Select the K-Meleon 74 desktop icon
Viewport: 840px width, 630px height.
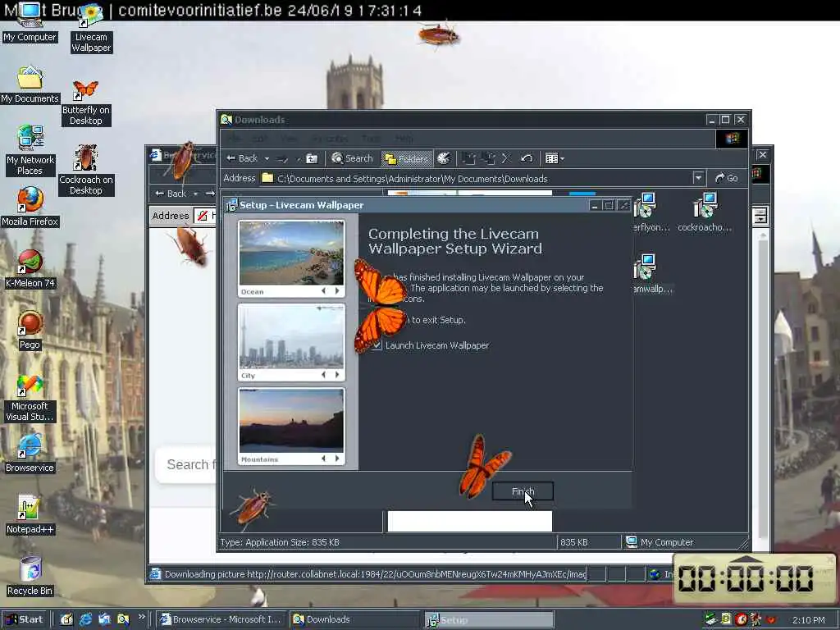pos(30,269)
